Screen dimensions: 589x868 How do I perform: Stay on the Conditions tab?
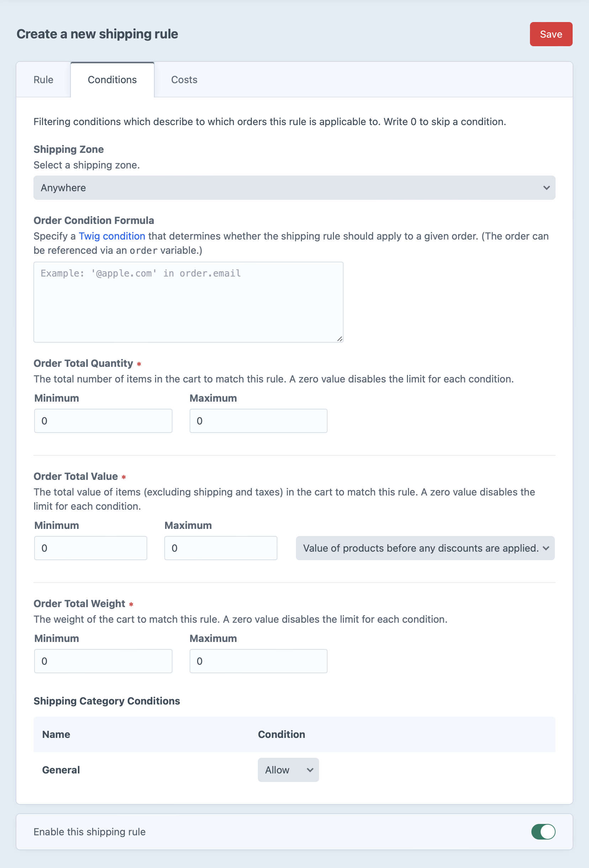(x=112, y=79)
